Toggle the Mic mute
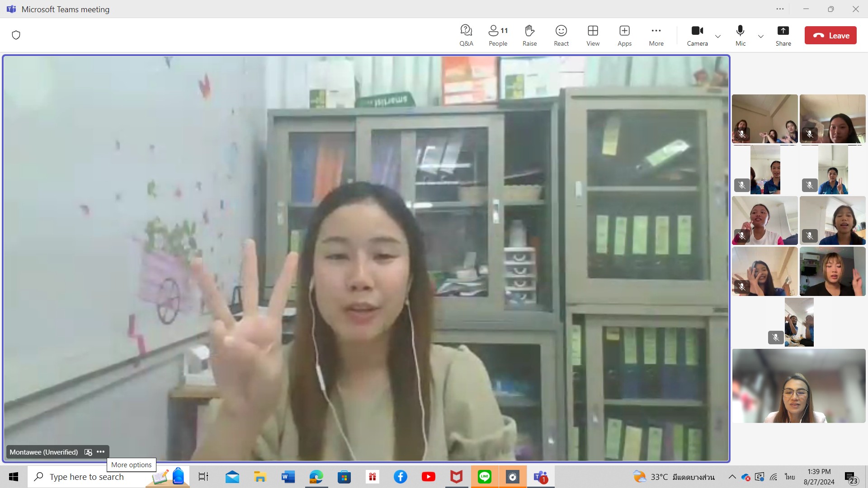 coord(740,35)
